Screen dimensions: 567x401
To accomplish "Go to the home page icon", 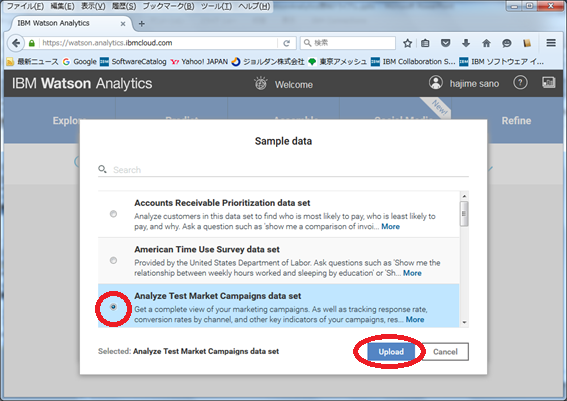I will click(x=486, y=43).
